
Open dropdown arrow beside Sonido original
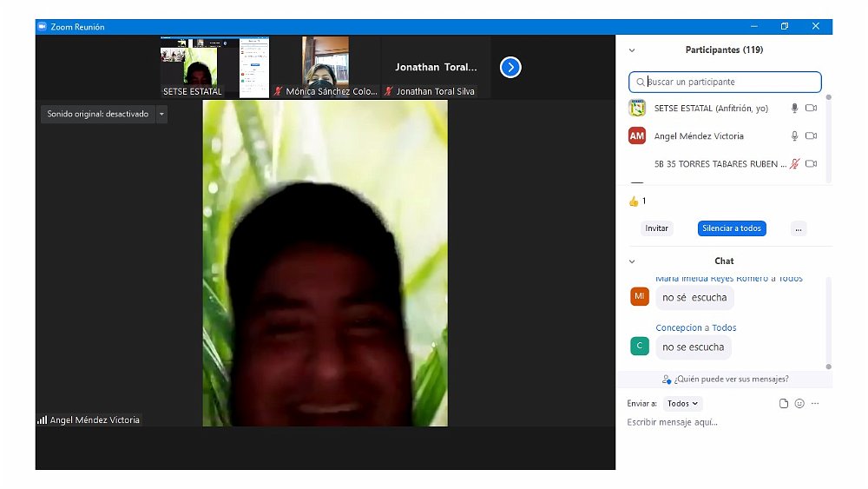point(161,114)
